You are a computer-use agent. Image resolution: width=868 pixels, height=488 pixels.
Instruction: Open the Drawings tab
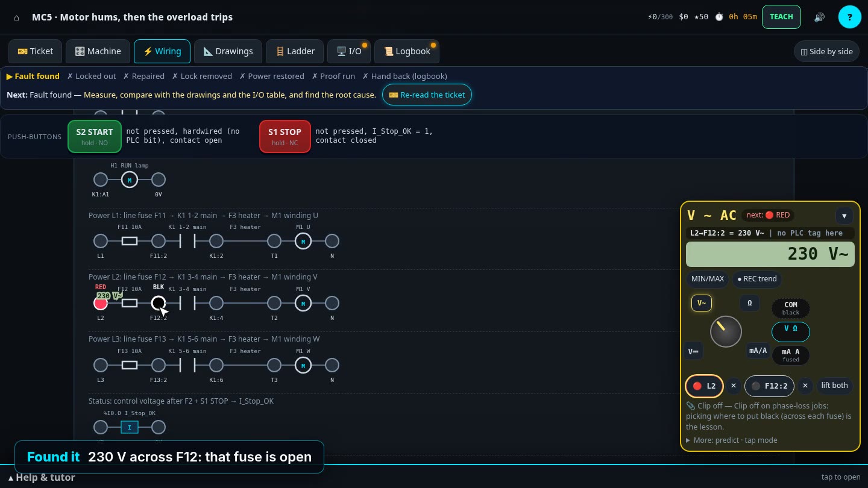pos(228,51)
